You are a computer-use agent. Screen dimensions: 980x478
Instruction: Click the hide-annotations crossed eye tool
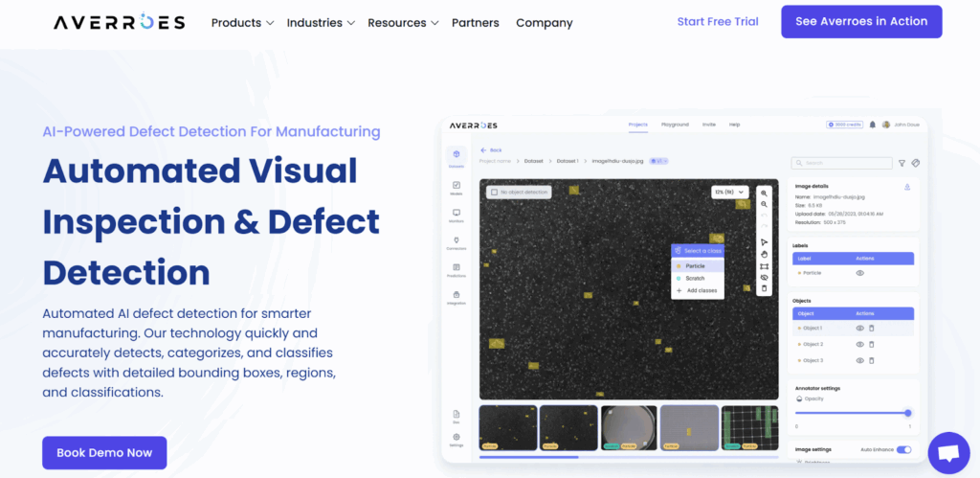click(x=764, y=277)
